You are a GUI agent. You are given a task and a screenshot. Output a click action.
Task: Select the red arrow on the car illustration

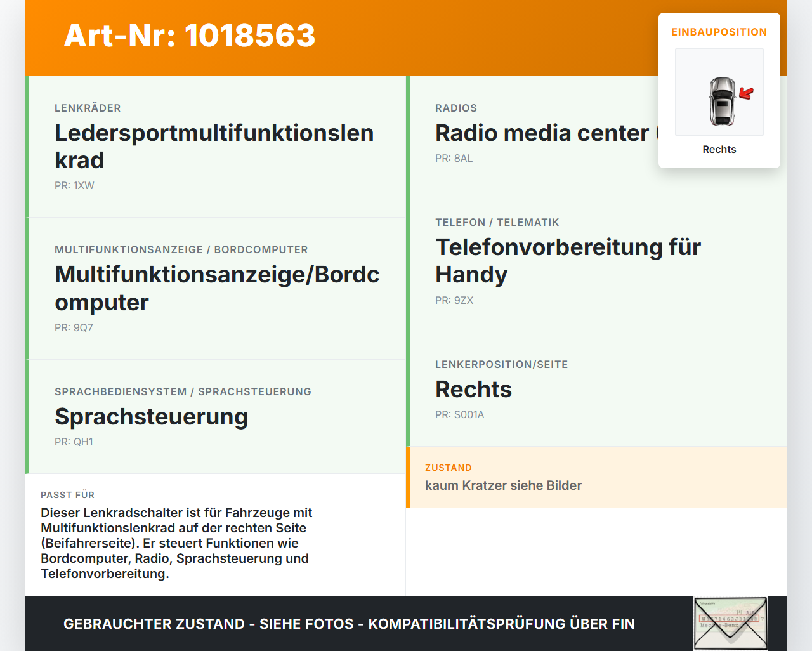point(747,93)
